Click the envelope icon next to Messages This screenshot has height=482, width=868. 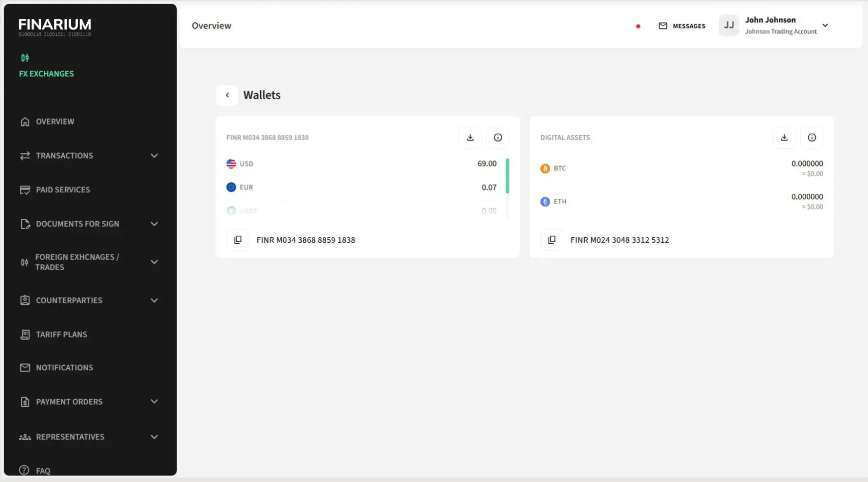tap(663, 26)
